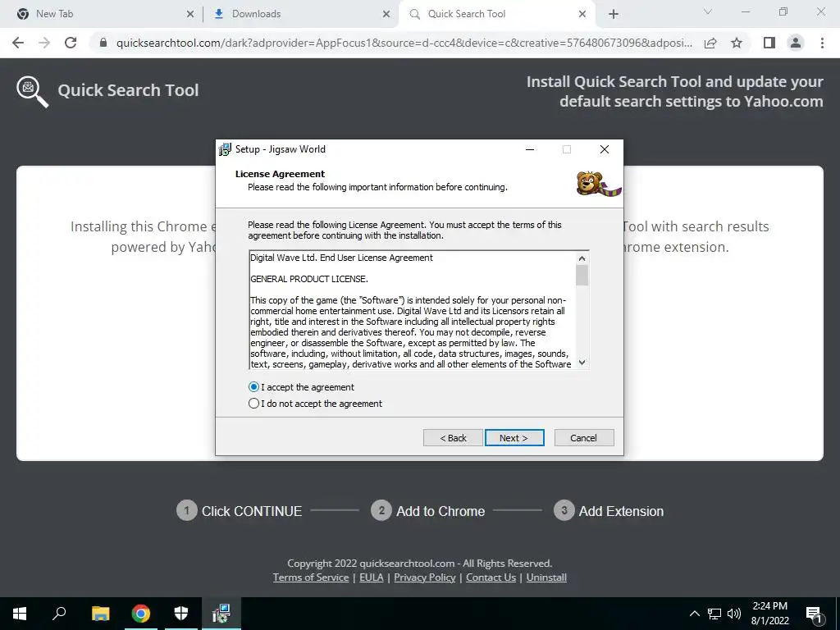The height and width of the screenshot is (630, 840).
Task: Minimize the Jigsaw World setup window
Action: coord(530,149)
